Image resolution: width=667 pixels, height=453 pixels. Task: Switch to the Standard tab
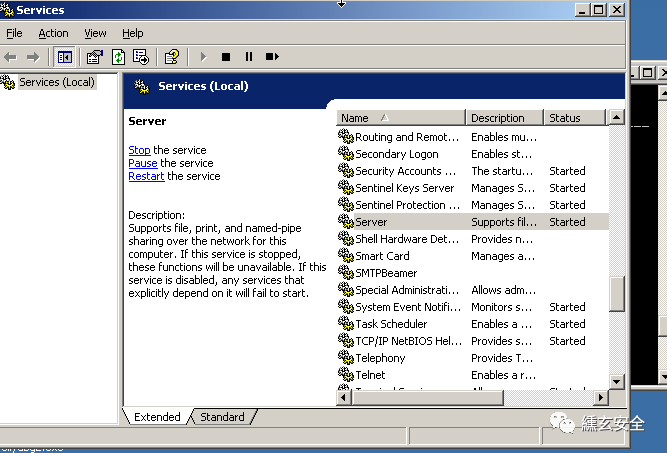coord(222,417)
